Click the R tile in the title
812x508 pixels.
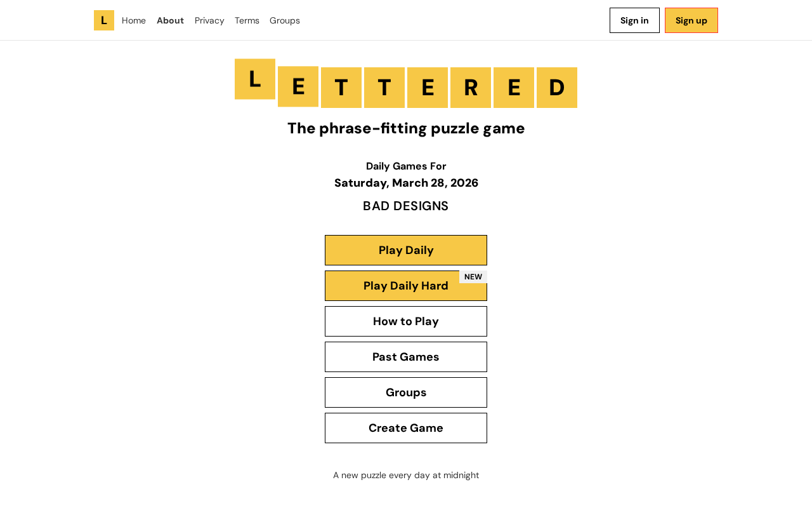(x=471, y=88)
